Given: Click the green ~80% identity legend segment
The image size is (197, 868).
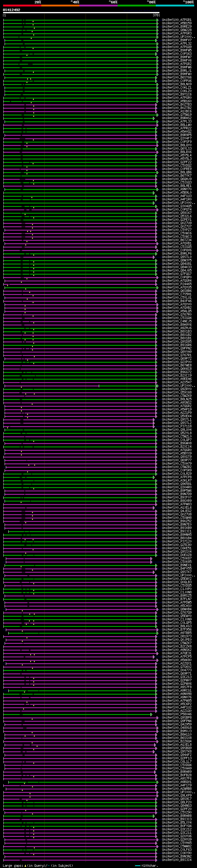Looking at the screenshot, I should pyautogui.click(x=137, y=6).
